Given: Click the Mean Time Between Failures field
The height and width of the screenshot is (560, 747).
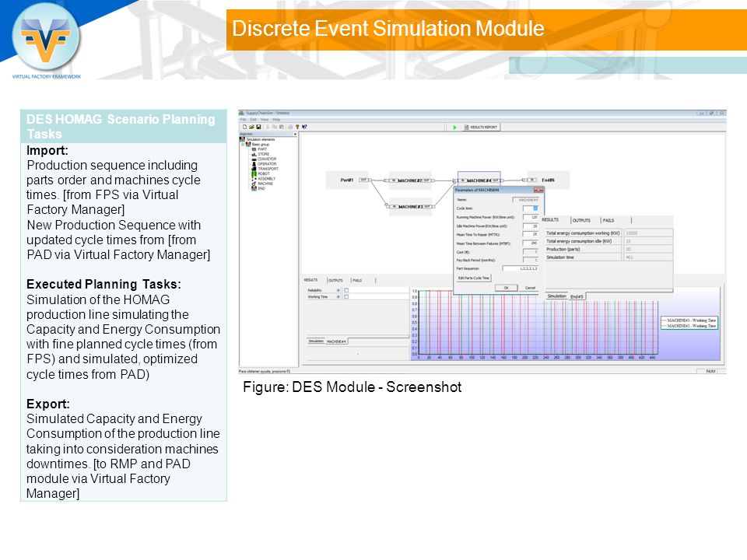Looking at the screenshot, I should 530,243.
